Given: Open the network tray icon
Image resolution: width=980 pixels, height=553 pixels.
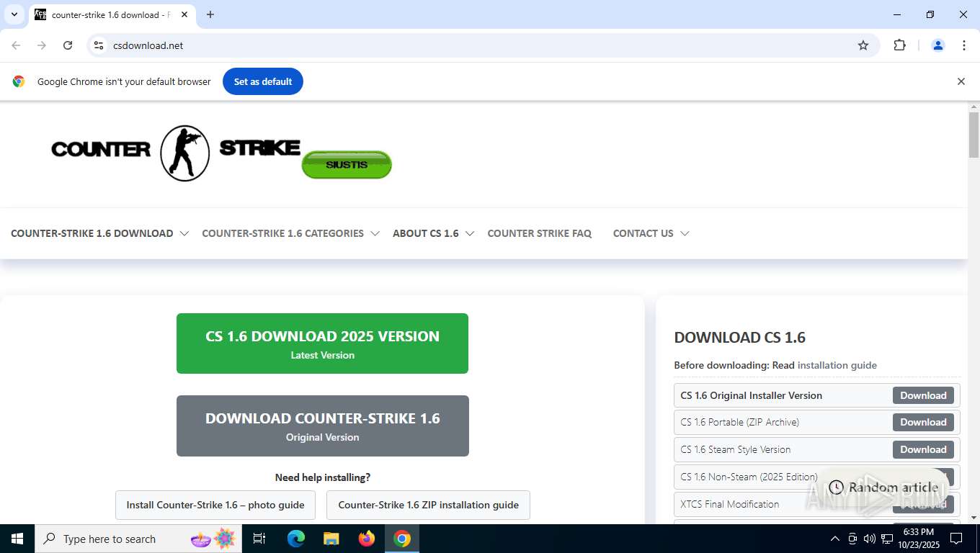Looking at the screenshot, I should coord(887,539).
